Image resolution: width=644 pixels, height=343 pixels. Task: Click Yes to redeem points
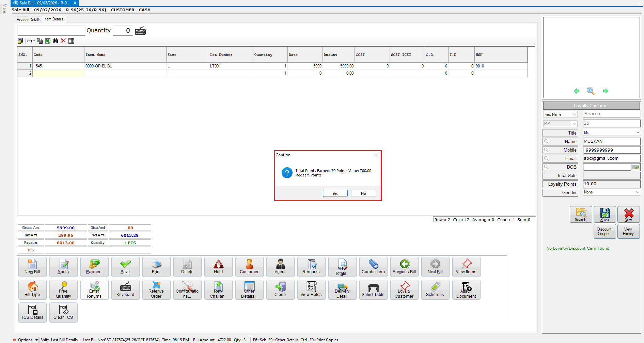point(335,193)
